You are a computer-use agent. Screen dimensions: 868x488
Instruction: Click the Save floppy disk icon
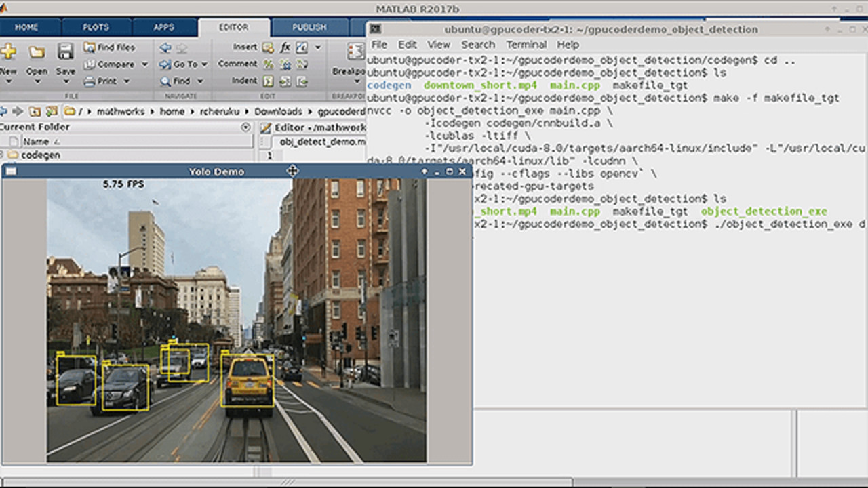[65, 52]
